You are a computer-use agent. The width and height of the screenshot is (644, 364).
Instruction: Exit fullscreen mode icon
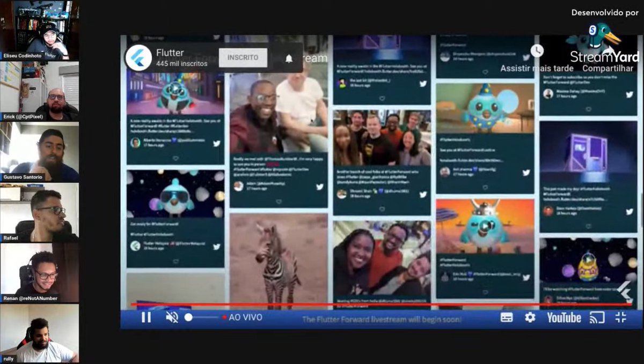tap(620, 317)
